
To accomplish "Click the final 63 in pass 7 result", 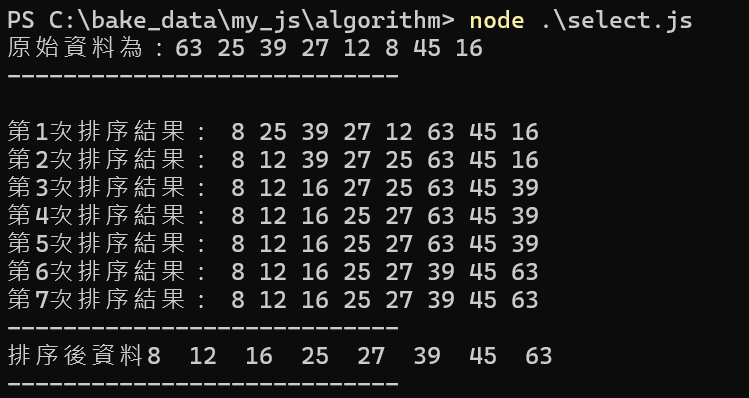I will click(525, 300).
